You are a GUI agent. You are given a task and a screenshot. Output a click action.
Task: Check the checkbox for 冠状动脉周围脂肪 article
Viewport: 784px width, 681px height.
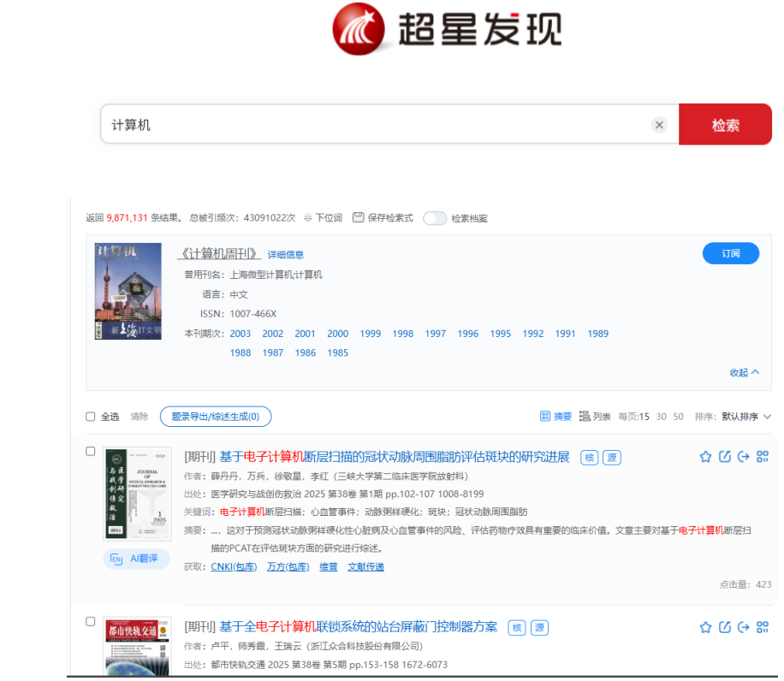point(91,451)
